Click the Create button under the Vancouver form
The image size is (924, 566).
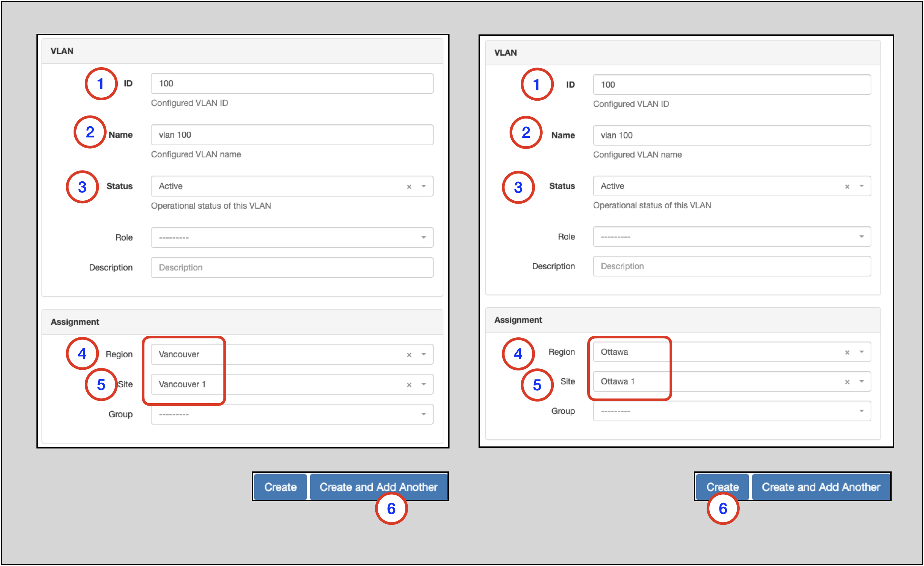point(280,487)
